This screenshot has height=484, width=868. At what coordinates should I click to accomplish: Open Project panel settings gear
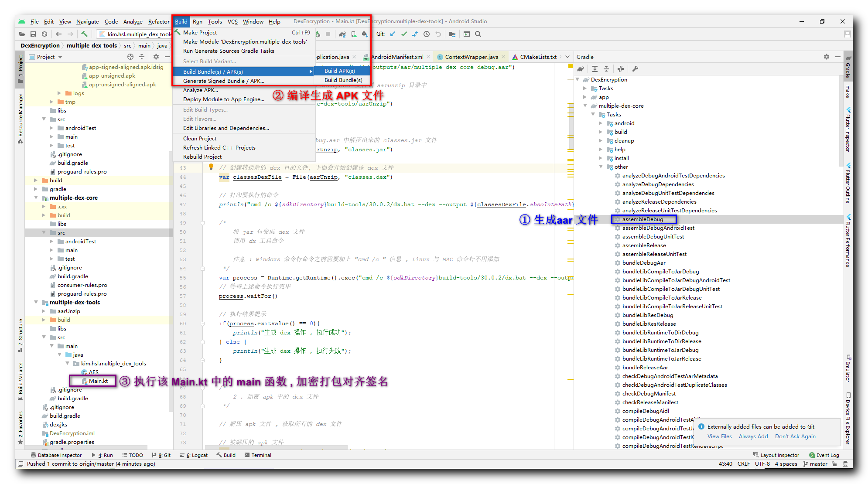156,57
